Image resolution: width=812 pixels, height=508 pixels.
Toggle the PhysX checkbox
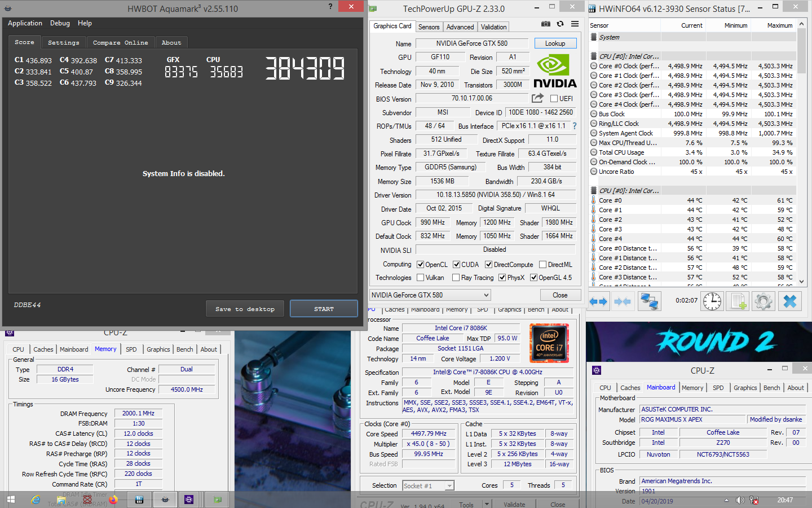502,278
